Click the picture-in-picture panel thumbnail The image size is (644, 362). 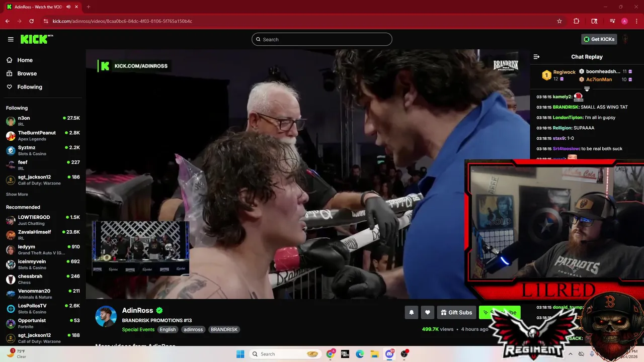click(141, 248)
